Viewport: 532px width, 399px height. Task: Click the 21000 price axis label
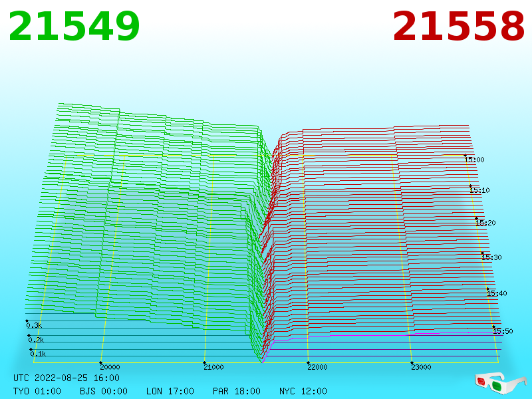213,367
